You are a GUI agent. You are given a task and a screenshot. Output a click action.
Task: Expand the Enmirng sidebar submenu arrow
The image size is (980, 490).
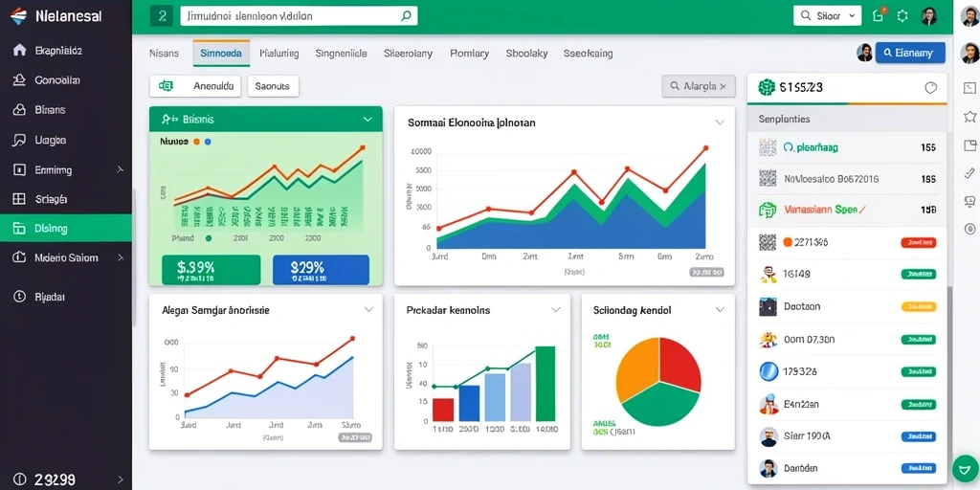[x=120, y=170]
